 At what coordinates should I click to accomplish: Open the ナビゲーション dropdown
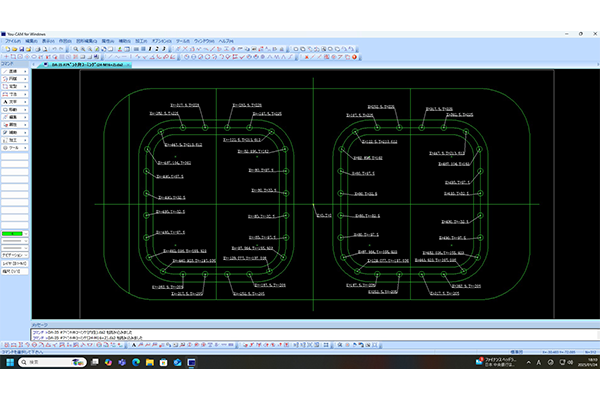[x=15, y=255]
